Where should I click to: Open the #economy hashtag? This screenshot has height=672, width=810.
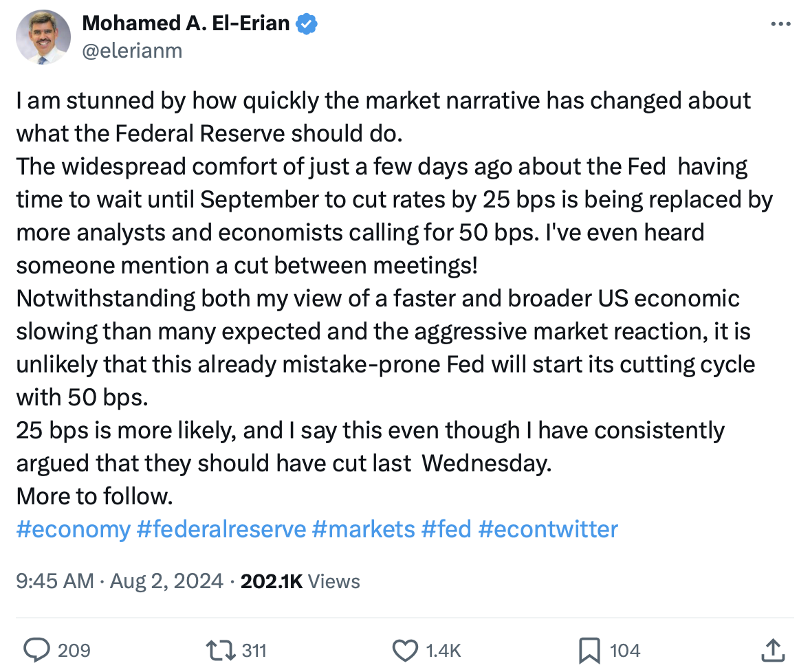click(73, 529)
